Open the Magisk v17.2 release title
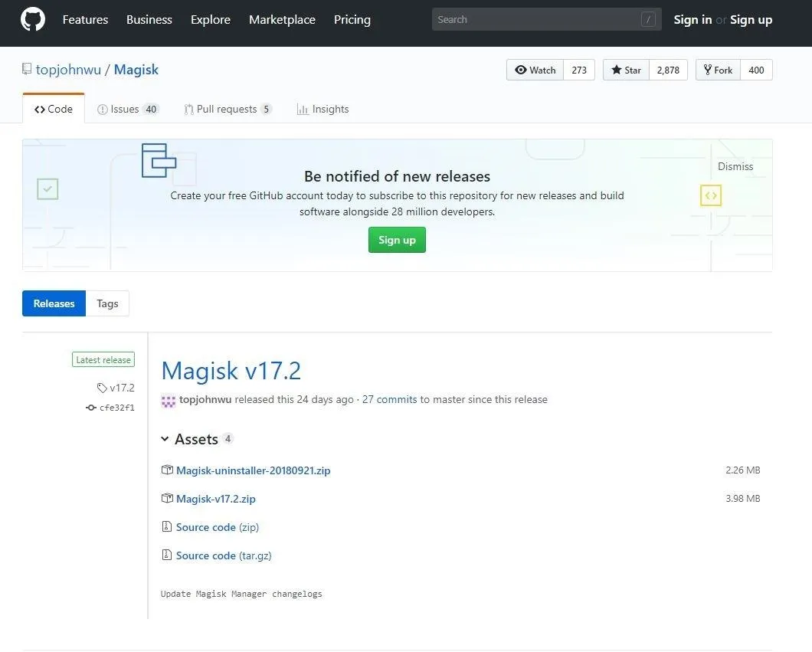 point(231,371)
